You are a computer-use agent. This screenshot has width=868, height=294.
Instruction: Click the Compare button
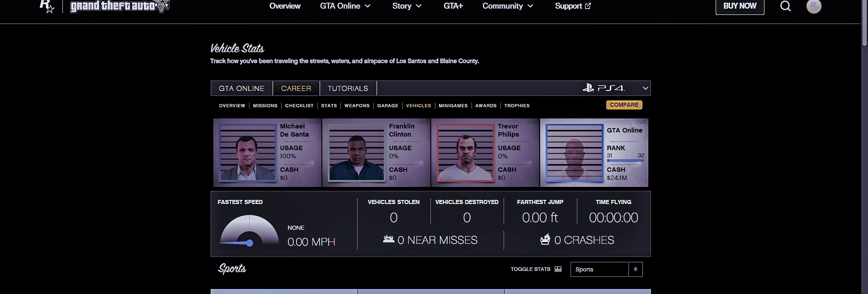point(624,105)
